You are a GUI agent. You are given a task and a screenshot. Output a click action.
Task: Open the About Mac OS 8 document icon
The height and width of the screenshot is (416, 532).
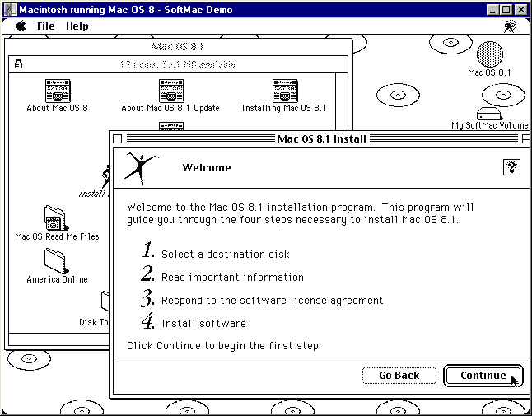coord(58,91)
